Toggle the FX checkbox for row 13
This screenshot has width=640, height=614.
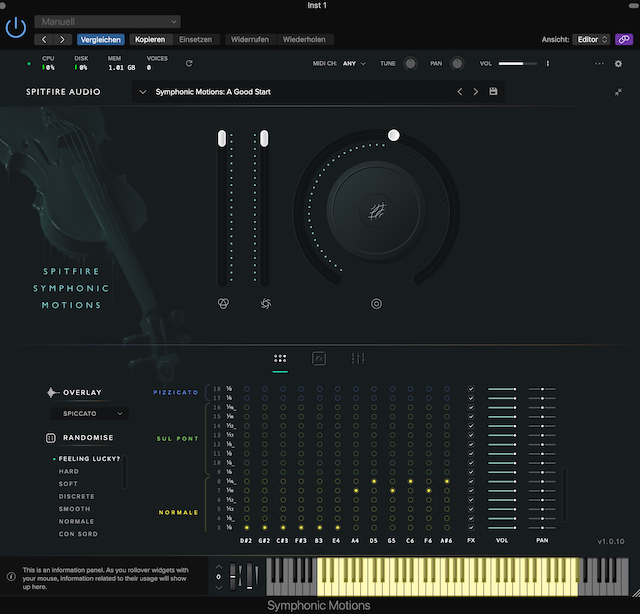471,435
